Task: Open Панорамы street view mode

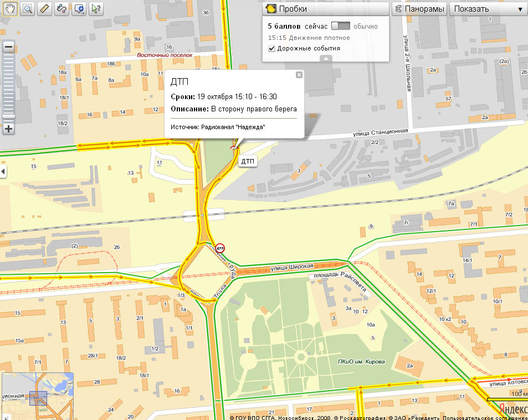Action: click(x=419, y=9)
